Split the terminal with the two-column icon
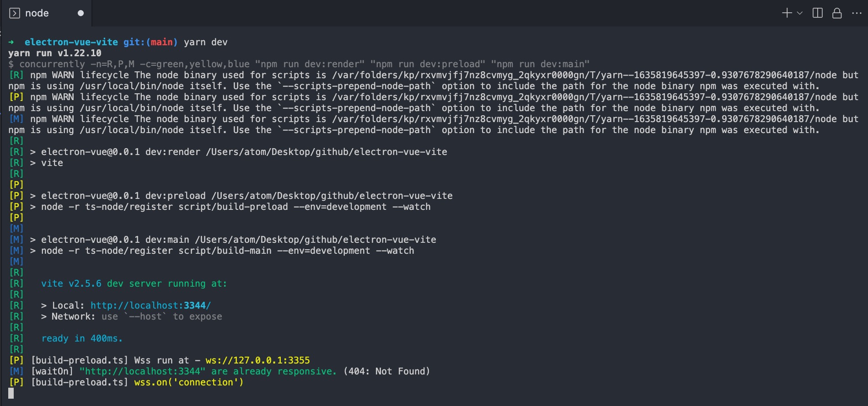The height and width of the screenshot is (406, 868). pyautogui.click(x=818, y=13)
